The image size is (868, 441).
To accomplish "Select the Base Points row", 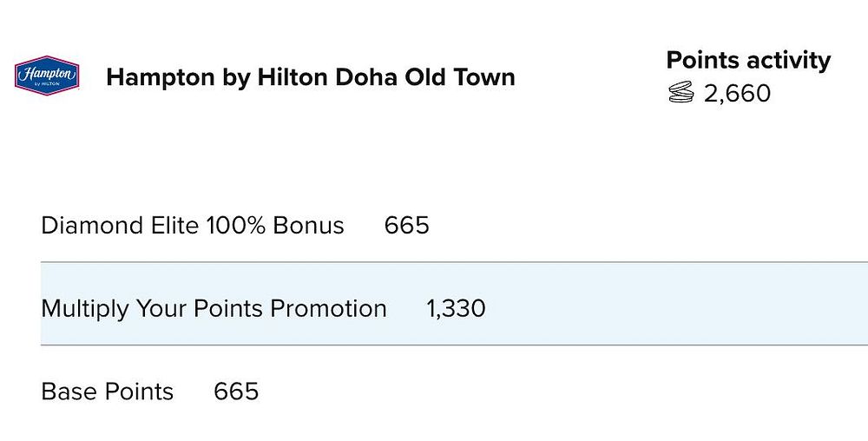I will pyautogui.click(x=454, y=392).
